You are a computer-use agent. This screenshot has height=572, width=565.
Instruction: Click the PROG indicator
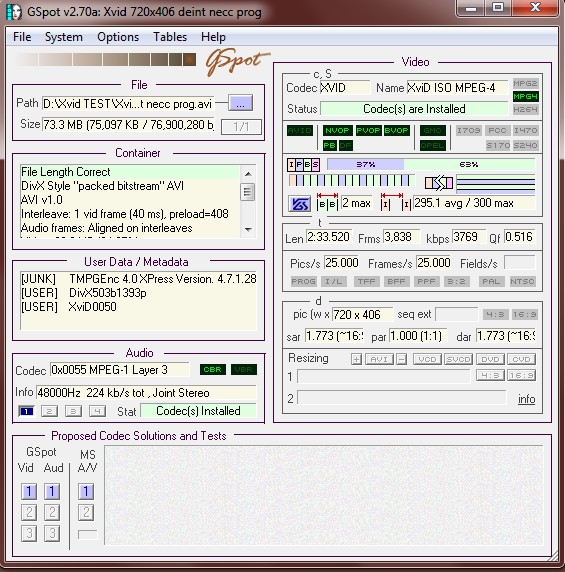coord(303,281)
